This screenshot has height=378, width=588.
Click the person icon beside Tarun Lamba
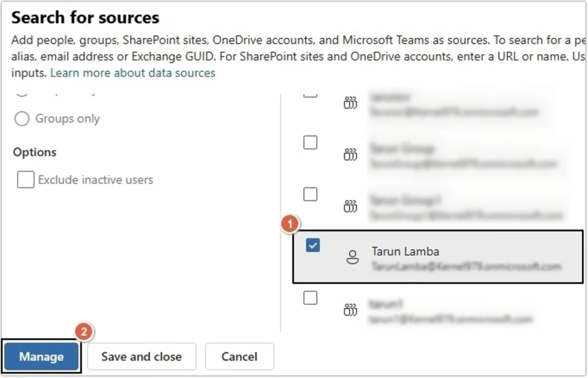pyautogui.click(x=352, y=257)
